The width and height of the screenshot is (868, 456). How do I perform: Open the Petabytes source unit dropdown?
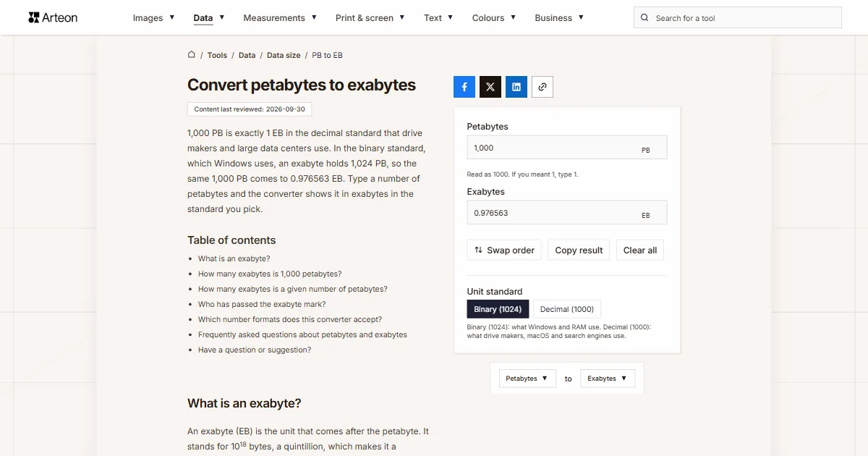tap(527, 379)
